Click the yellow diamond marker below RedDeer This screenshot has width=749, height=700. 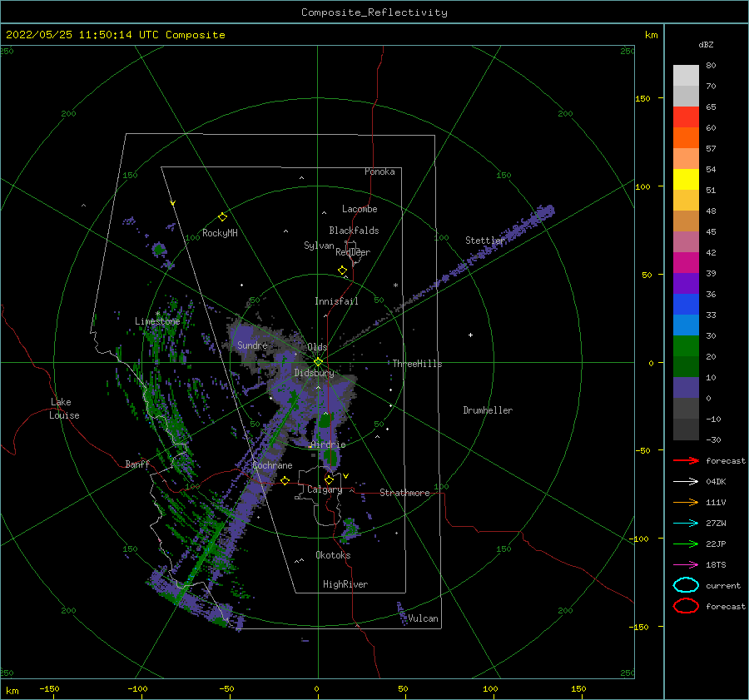point(342,271)
